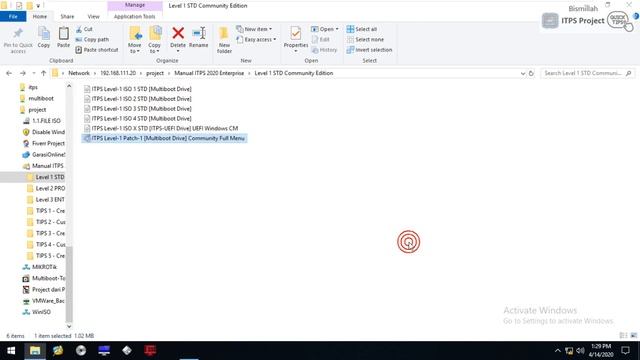Click 192.168.111.20 in the address breadcrumb

tap(118, 73)
